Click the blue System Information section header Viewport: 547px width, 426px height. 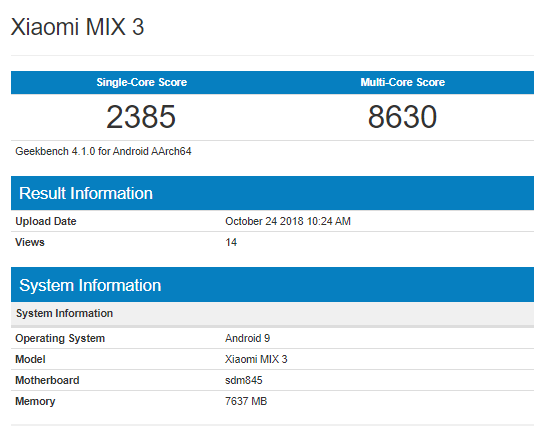pos(272,285)
